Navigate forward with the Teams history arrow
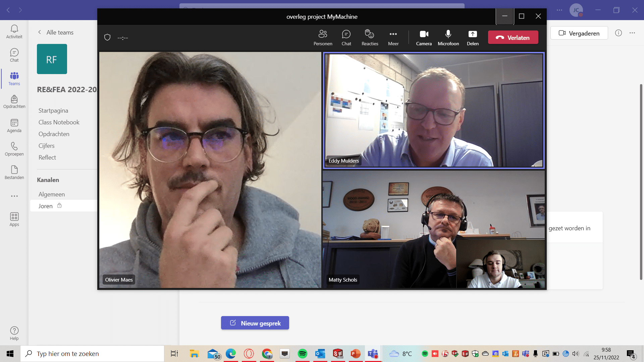 click(20, 10)
